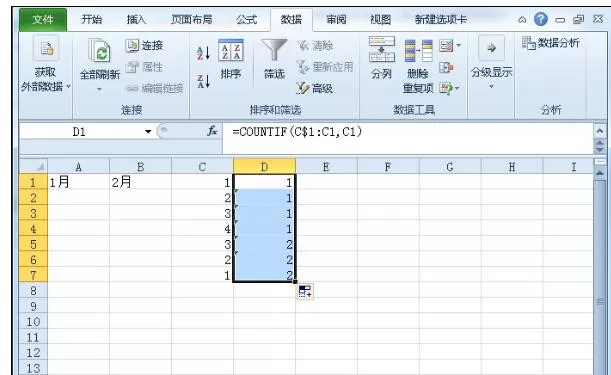Switch to the 审阅 ribbon tab

[x=336, y=19]
